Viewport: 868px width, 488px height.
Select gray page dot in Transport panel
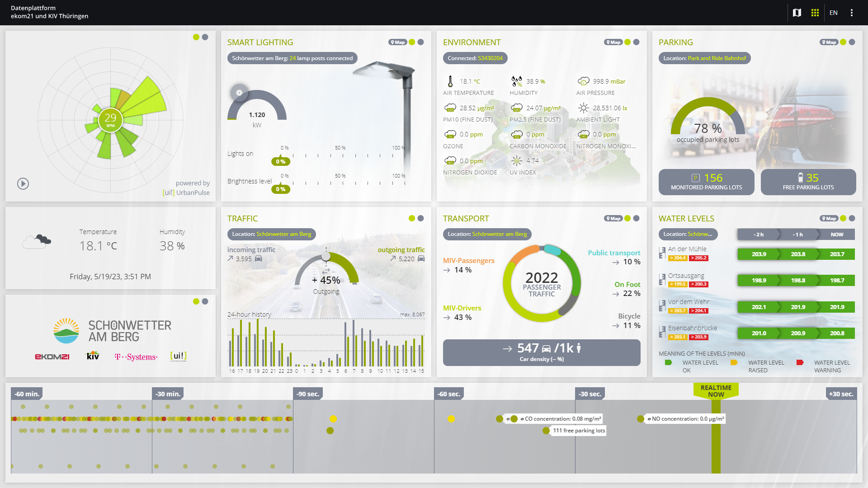coord(637,218)
